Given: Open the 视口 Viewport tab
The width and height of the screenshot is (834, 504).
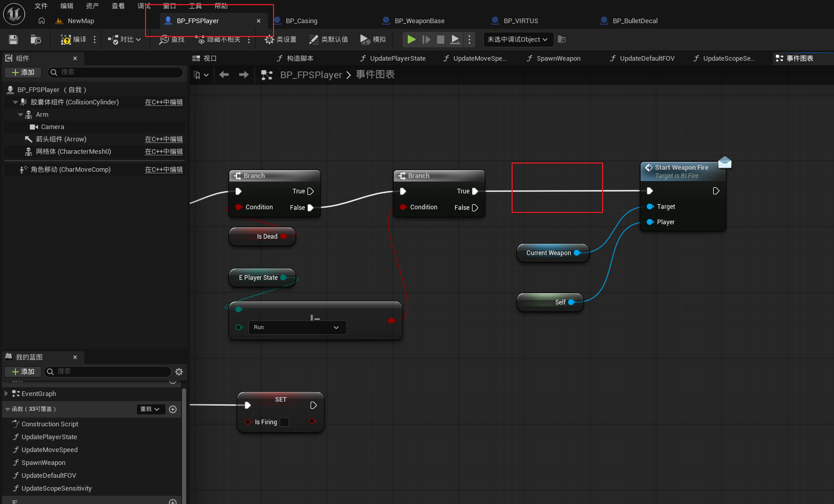Looking at the screenshot, I should pyautogui.click(x=205, y=59).
